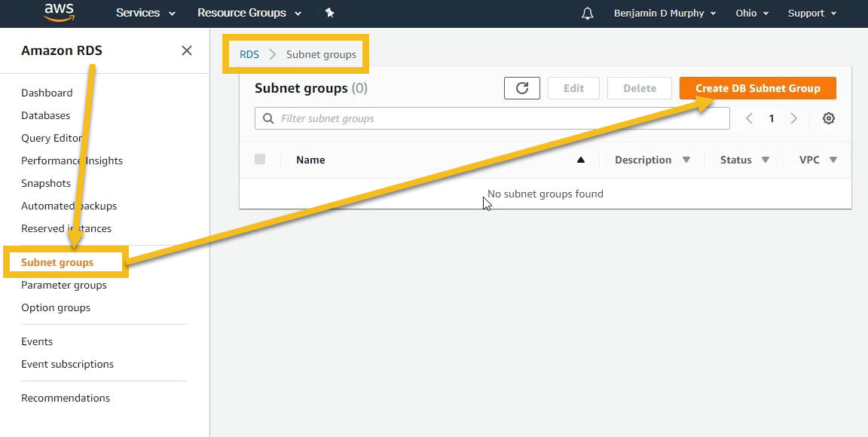Open the Query Editor page
Screen dimensions: 868x437
[51, 138]
